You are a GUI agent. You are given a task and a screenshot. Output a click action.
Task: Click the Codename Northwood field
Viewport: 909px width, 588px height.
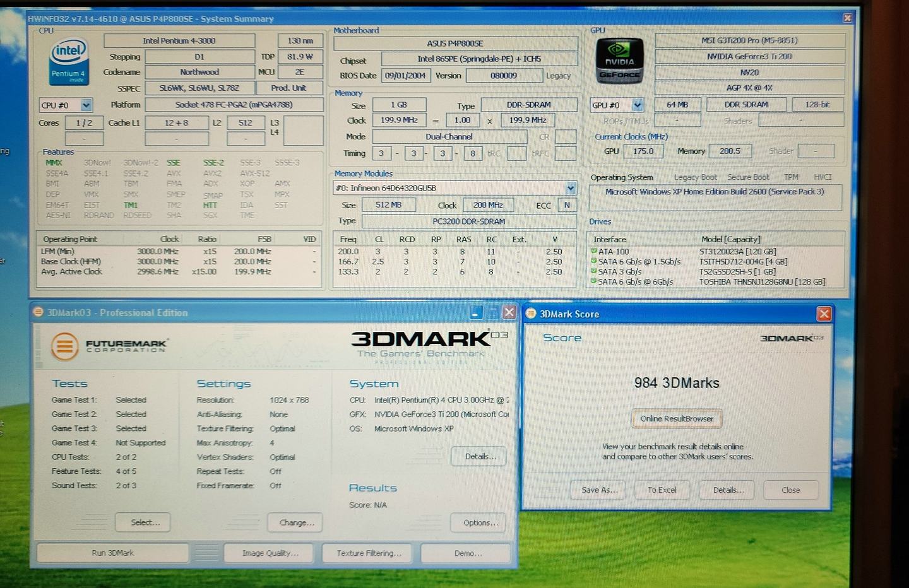[x=199, y=72]
